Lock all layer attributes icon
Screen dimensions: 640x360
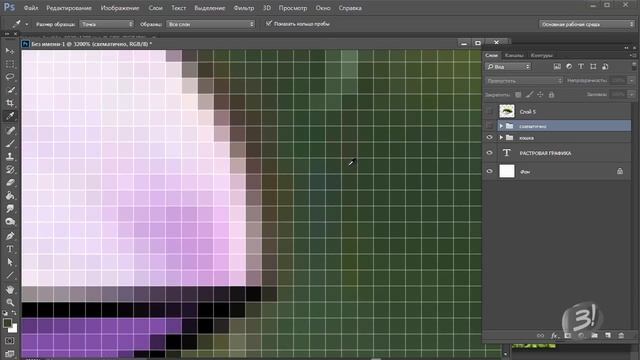click(x=551, y=95)
